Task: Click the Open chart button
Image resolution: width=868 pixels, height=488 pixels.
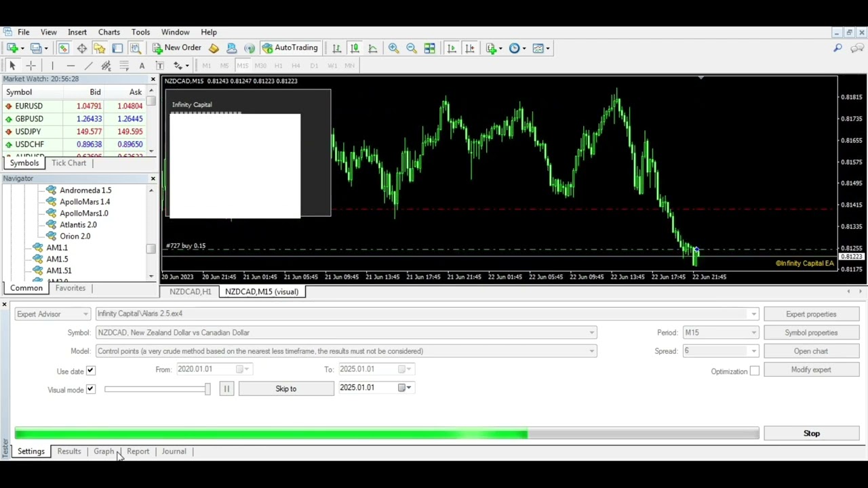Action: (811, 351)
